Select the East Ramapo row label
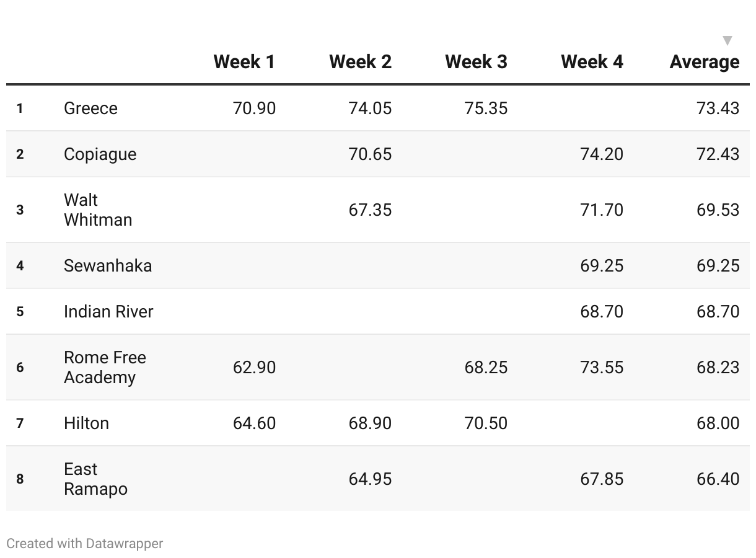Screen dimensions: 756x558 pyautogui.click(x=95, y=479)
